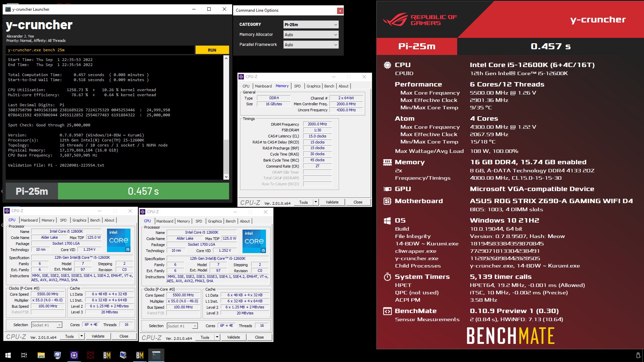Click the Windows OS icon in the BenchMate panel
This screenshot has height=362, width=644.
pos(387,221)
